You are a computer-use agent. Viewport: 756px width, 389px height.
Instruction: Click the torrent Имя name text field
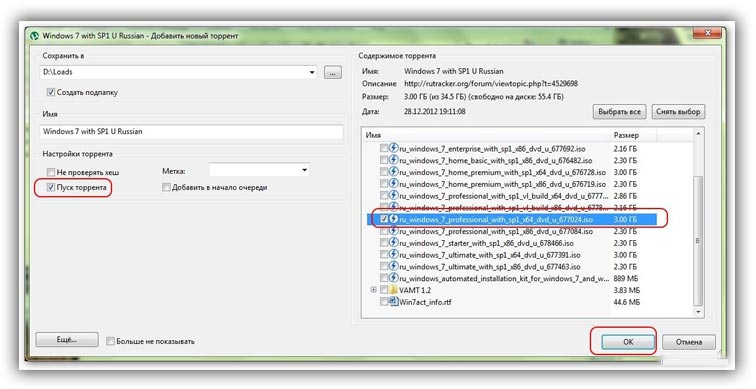click(x=192, y=132)
